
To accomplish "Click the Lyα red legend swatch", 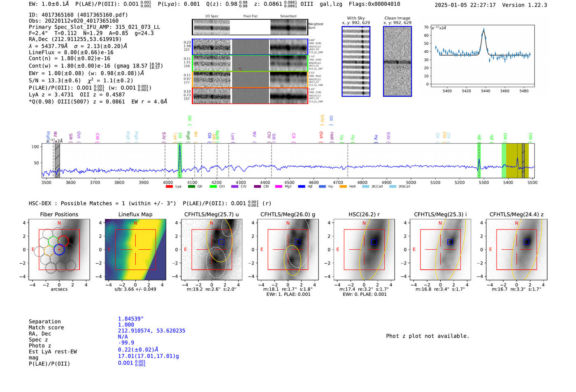I will point(169,187).
